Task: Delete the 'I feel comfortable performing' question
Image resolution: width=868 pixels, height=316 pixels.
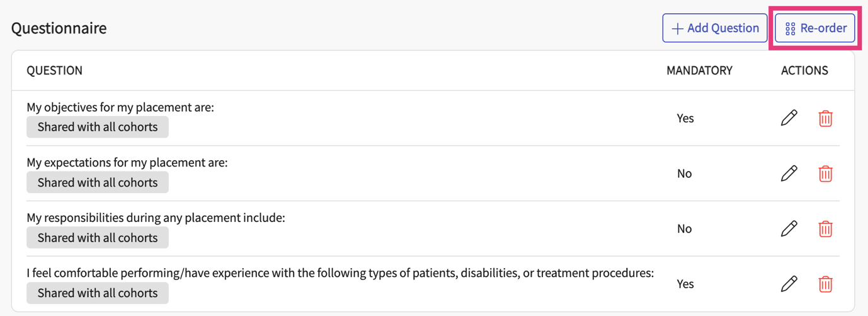Action: click(825, 284)
